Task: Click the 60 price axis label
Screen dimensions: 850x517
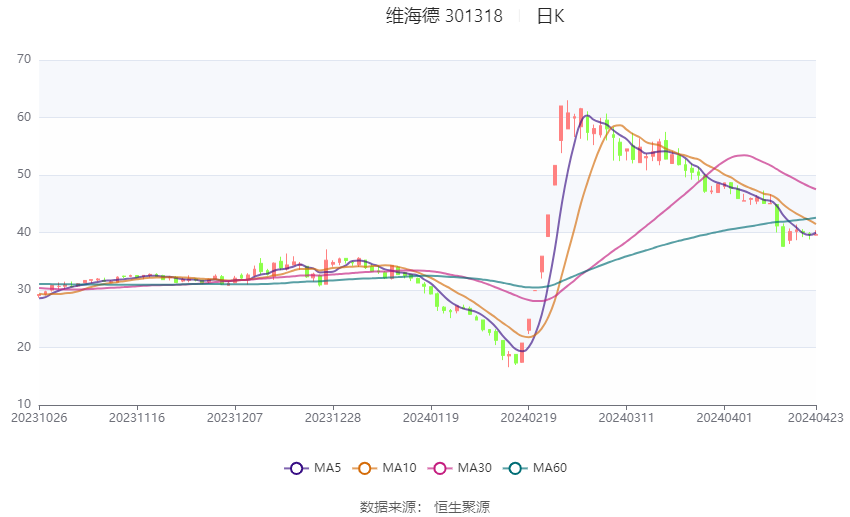Action: [24, 117]
